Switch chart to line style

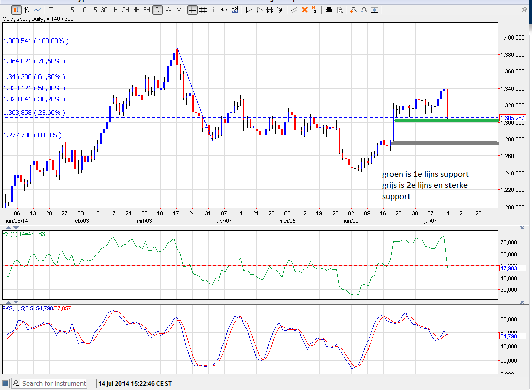tap(37, 10)
